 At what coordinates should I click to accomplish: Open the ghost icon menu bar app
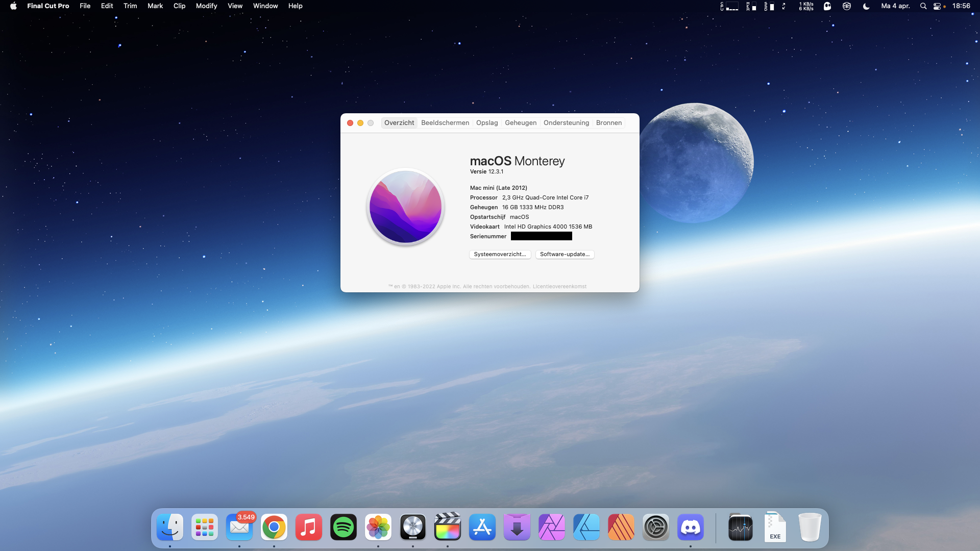coord(827,6)
